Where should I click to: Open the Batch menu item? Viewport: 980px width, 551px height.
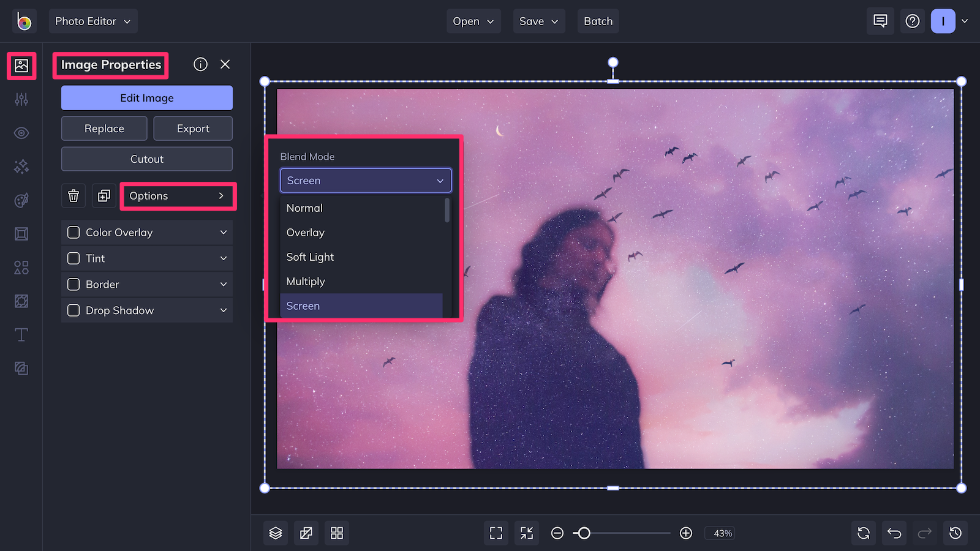[x=598, y=21]
